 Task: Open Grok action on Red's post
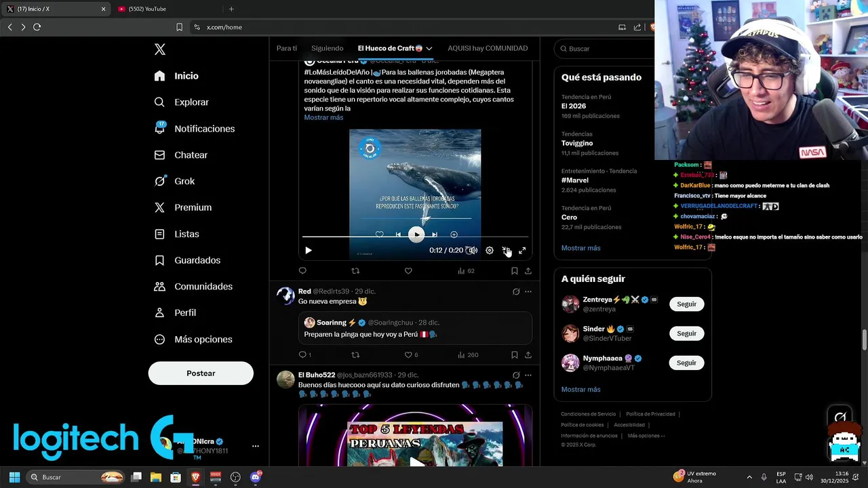point(516,291)
